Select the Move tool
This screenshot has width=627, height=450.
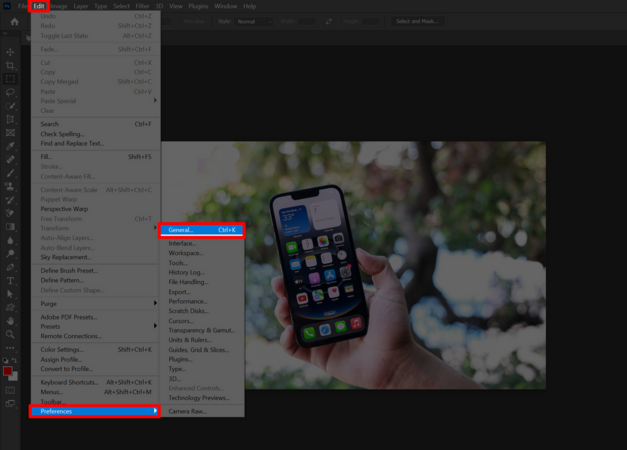10,51
